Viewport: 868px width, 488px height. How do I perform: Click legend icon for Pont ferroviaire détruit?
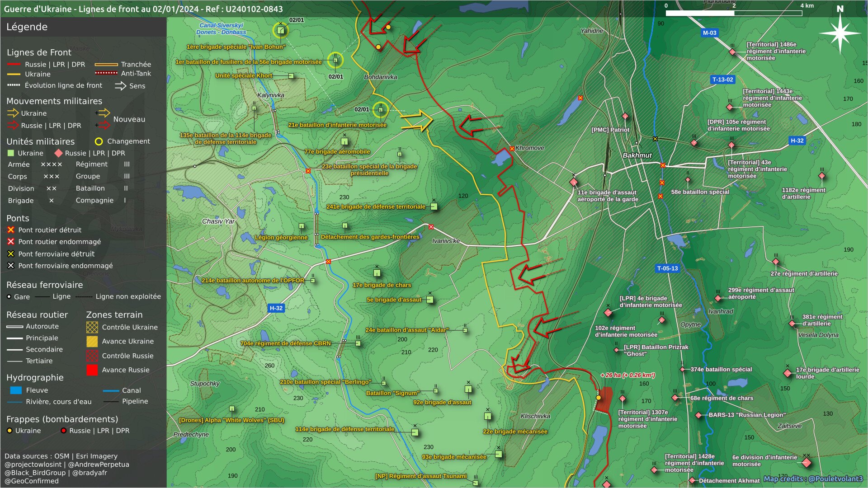11,254
